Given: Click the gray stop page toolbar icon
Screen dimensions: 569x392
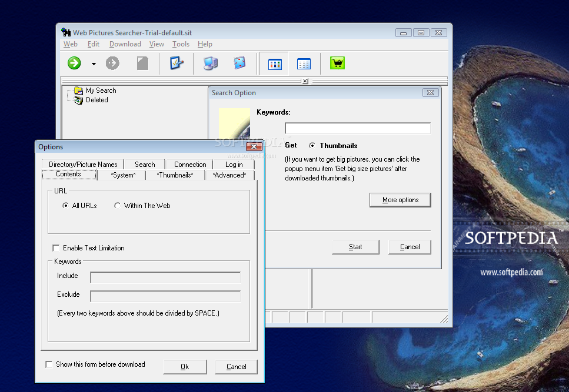Looking at the screenshot, I should 142,63.
